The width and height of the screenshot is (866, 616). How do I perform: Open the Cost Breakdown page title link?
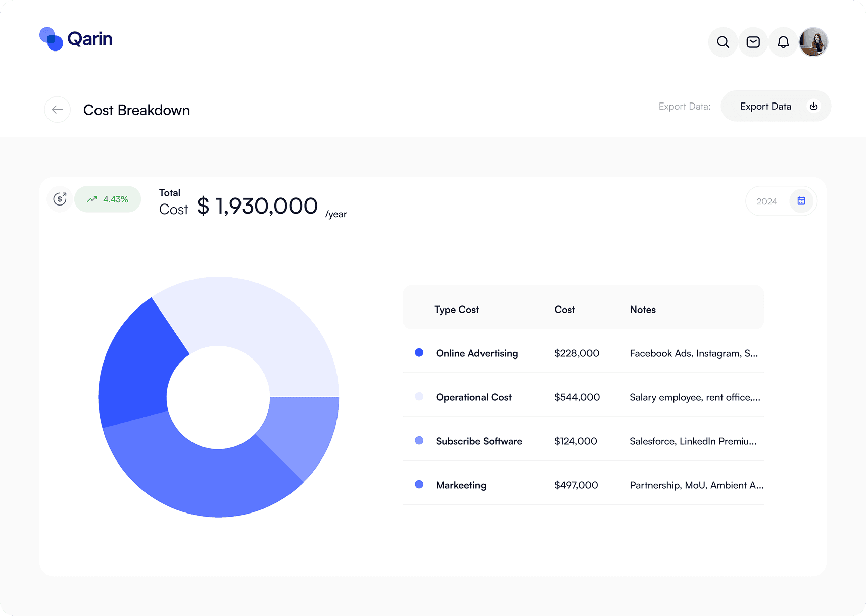(137, 110)
